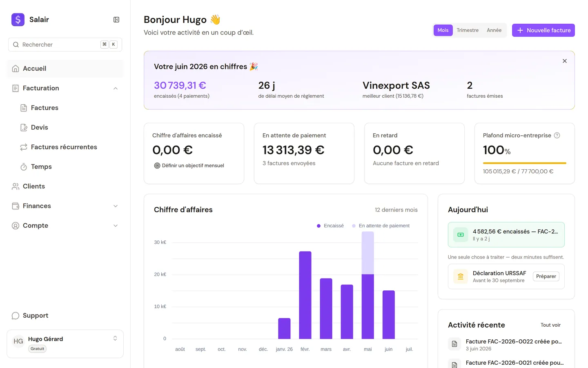Click the help icon next to Plafond micro-entreprise
This screenshot has width=588, height=368.
tap(557, 135)
